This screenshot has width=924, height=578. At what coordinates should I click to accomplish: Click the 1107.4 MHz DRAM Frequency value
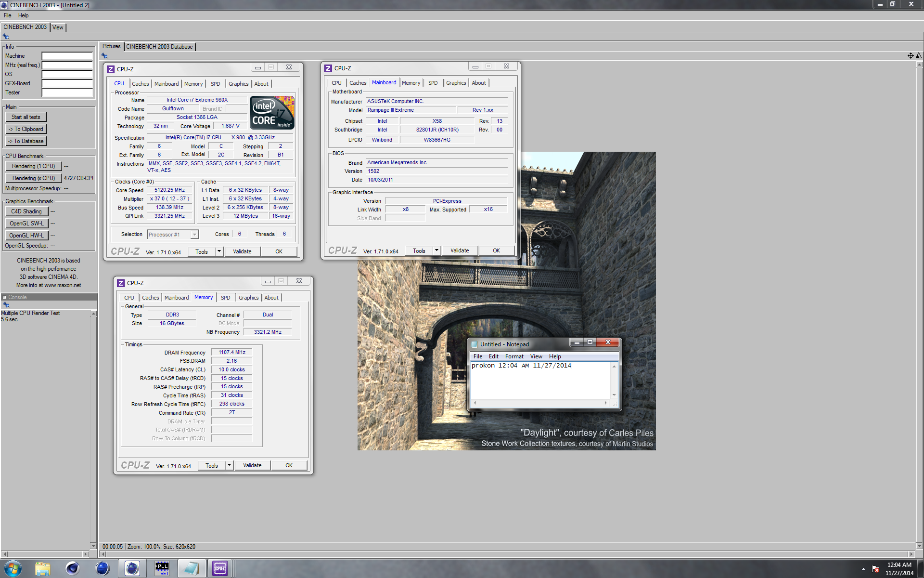point(232,353)
